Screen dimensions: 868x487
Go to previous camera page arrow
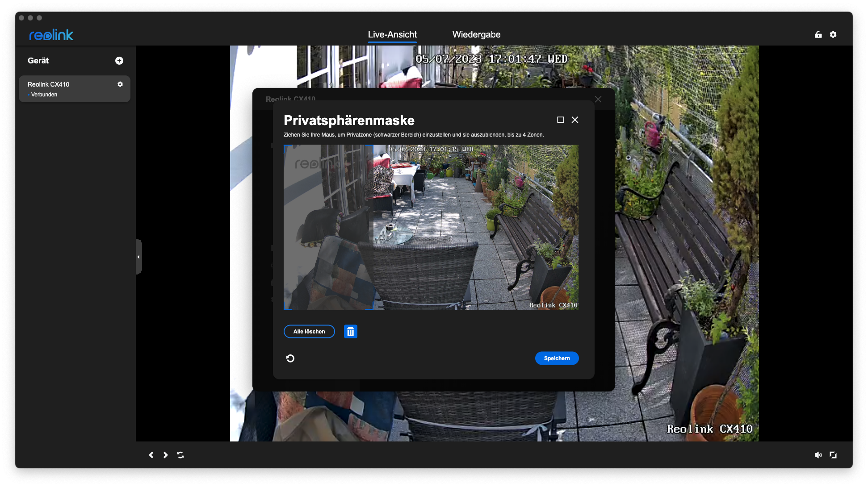coord(151,455)
